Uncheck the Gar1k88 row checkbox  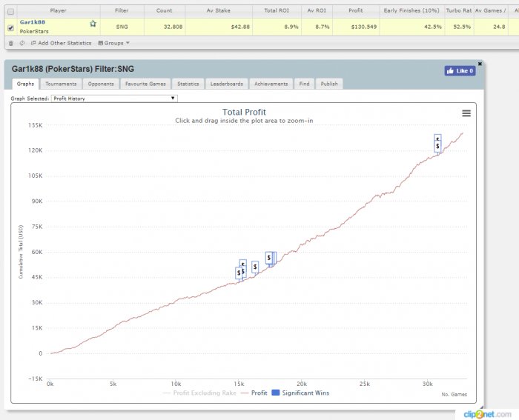tap(10, 28)
